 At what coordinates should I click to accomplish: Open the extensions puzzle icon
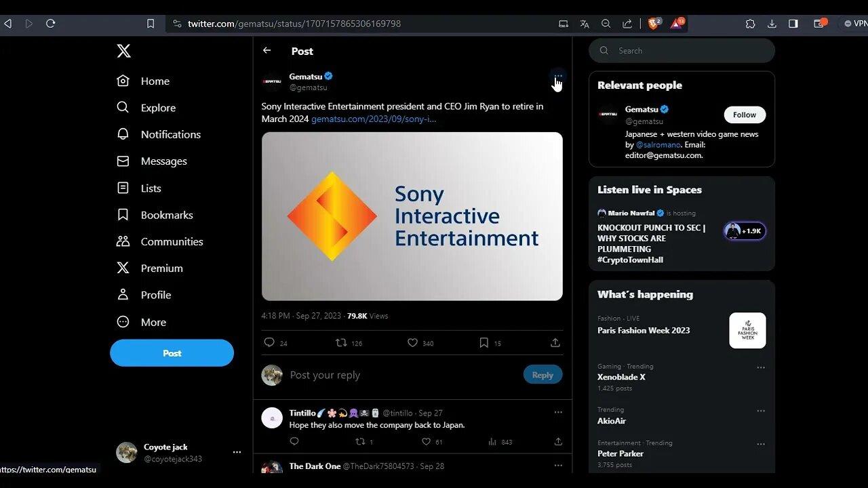point(750,23)
